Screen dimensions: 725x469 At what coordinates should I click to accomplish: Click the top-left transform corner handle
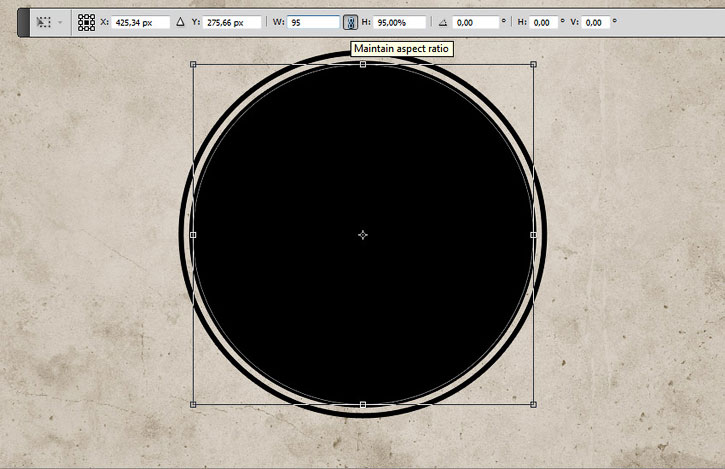pyautogui.click(x=193, y=64)
